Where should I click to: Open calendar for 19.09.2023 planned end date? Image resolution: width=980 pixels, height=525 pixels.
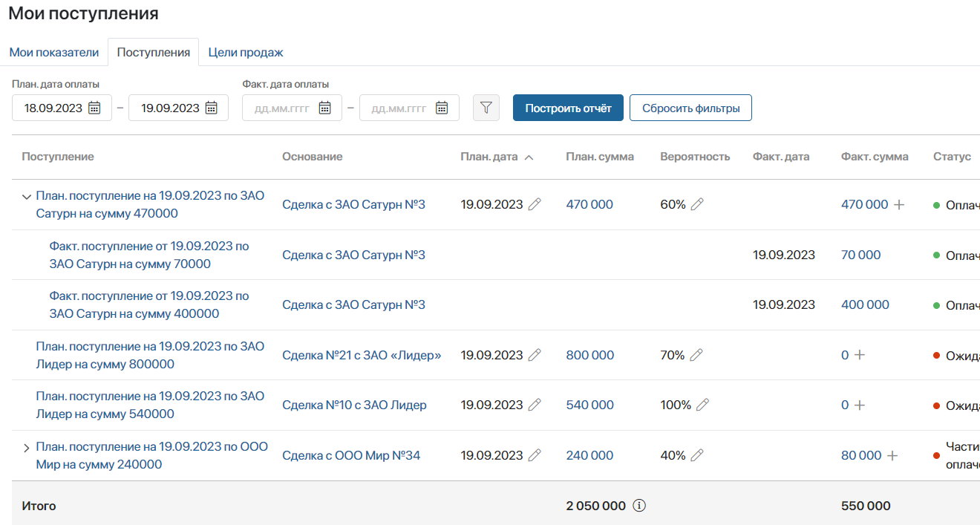211,108
